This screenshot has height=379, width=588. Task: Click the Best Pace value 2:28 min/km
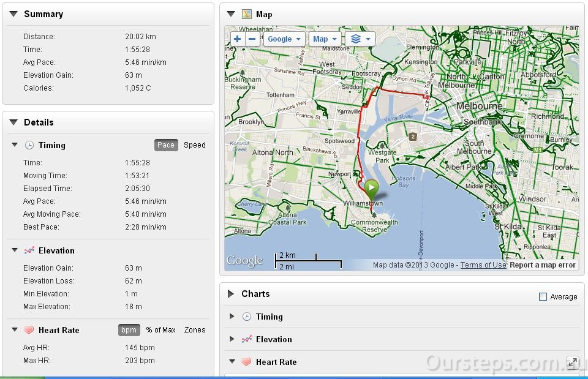click(146, 227)
